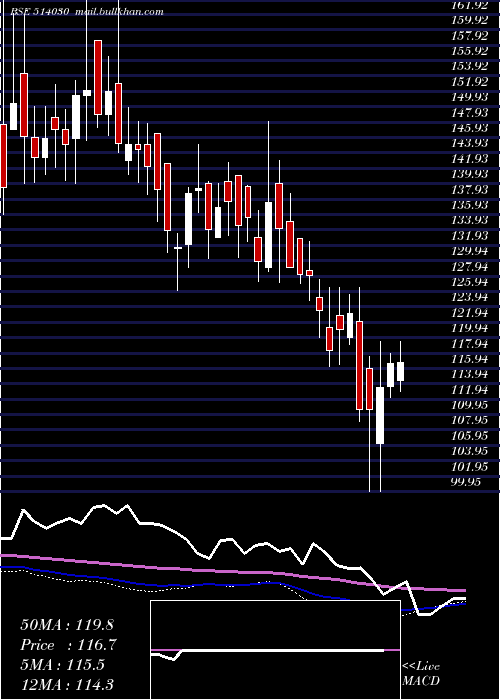Viewport: 500px width, 700px height.
Task: Click the 133.93 price axis label
Action: 469,220
